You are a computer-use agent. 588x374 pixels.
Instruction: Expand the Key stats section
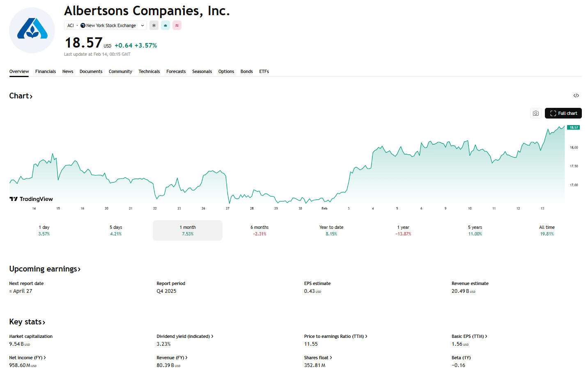coord(27,322)
